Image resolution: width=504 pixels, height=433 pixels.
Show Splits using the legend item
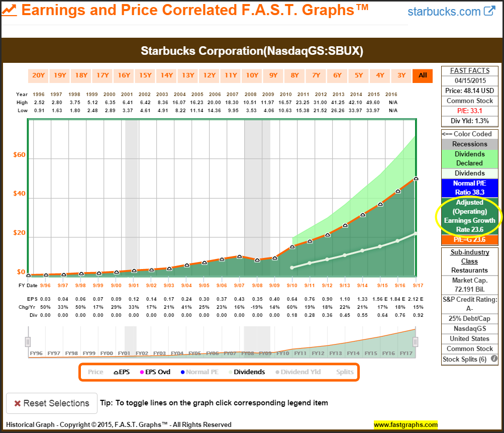[x=345, y=372]
